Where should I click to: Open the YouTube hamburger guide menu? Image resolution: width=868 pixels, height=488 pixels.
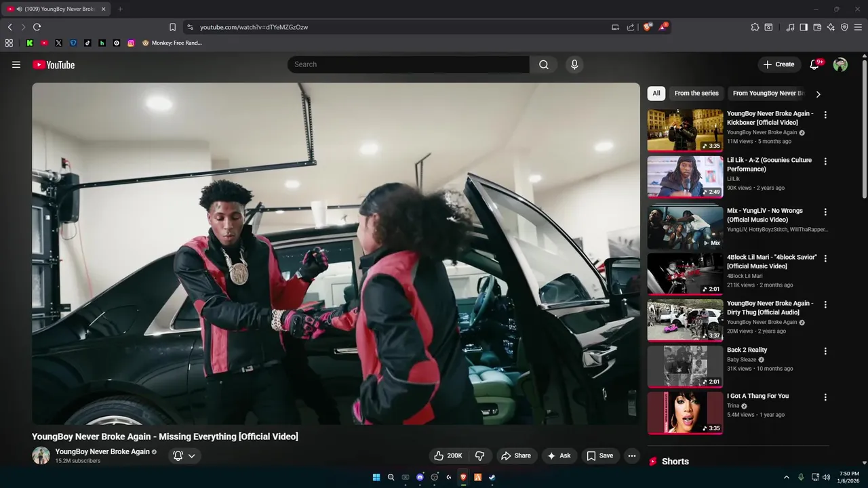coord(16,64)
